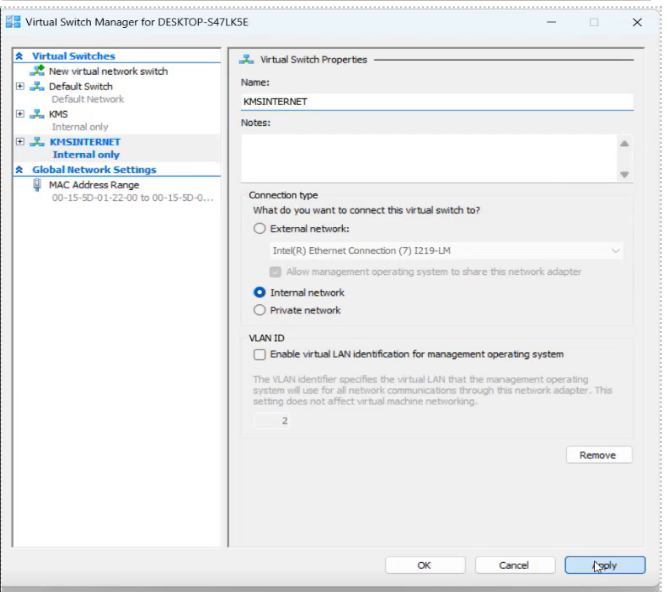The width and height of the screenshot is (671, 592).
Task: Expand the Default Switch tree node
Action: tap(20, 86)
